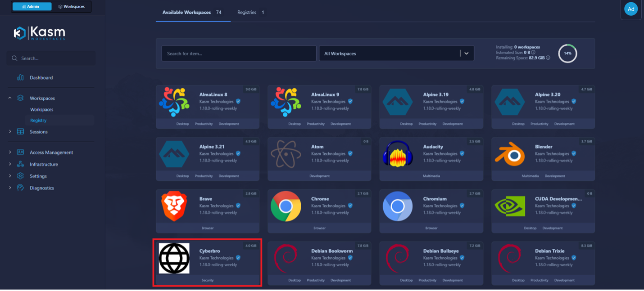Click the Alpine 3.21 hexagon logo

tap(174, 154)
